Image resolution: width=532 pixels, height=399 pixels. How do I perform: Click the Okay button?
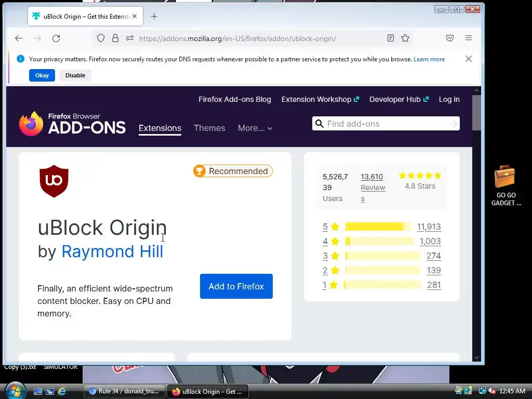42,75
